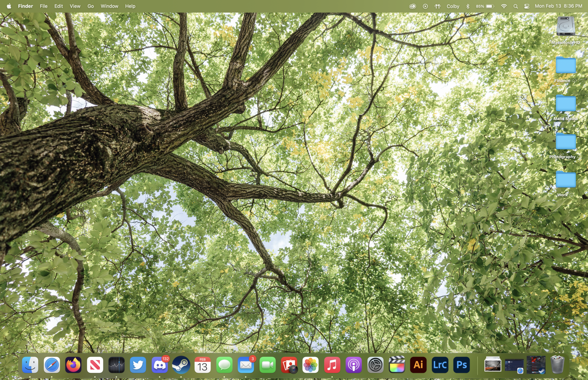Click the date and time display

click(x=558, y=6)
